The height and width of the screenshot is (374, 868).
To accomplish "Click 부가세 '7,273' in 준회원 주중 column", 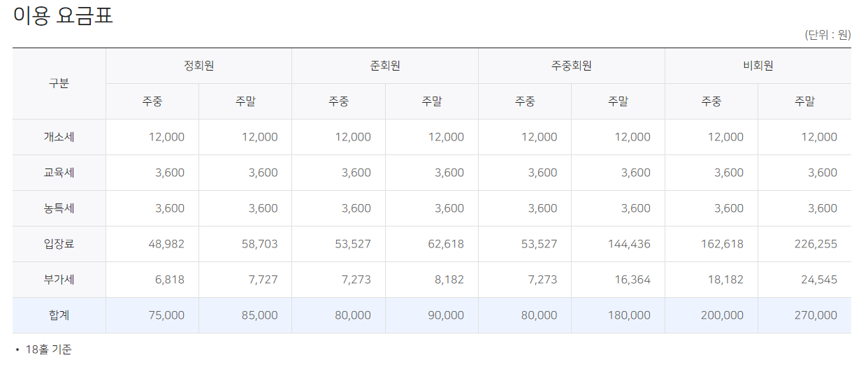I will pyautogui.click(x=356, y=280).
